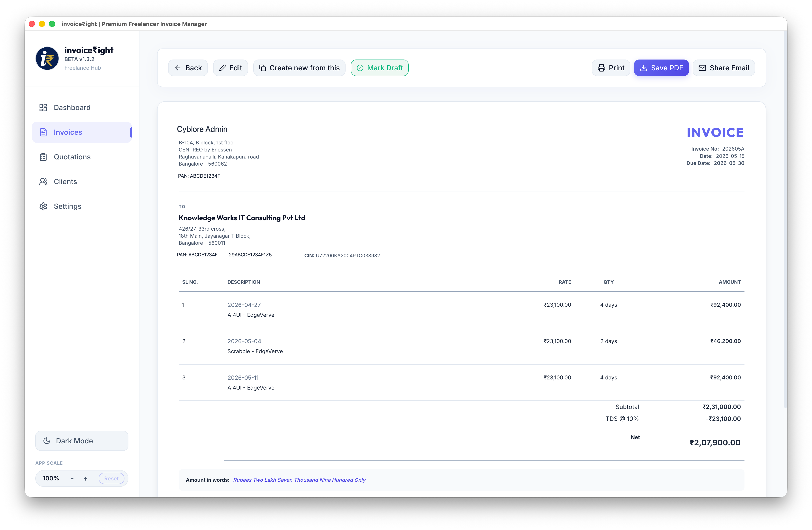Click the ₹46,200.00 amount

coord(725,341)
